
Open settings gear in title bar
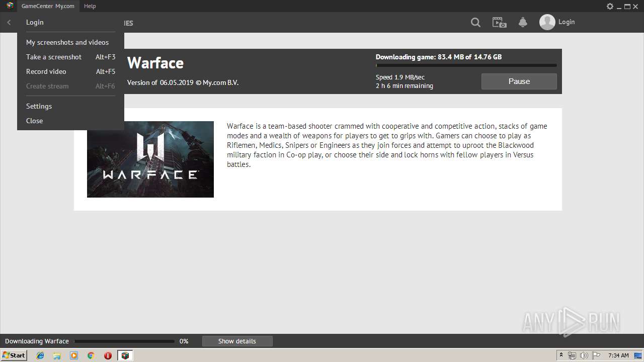[x=610, y=6]
